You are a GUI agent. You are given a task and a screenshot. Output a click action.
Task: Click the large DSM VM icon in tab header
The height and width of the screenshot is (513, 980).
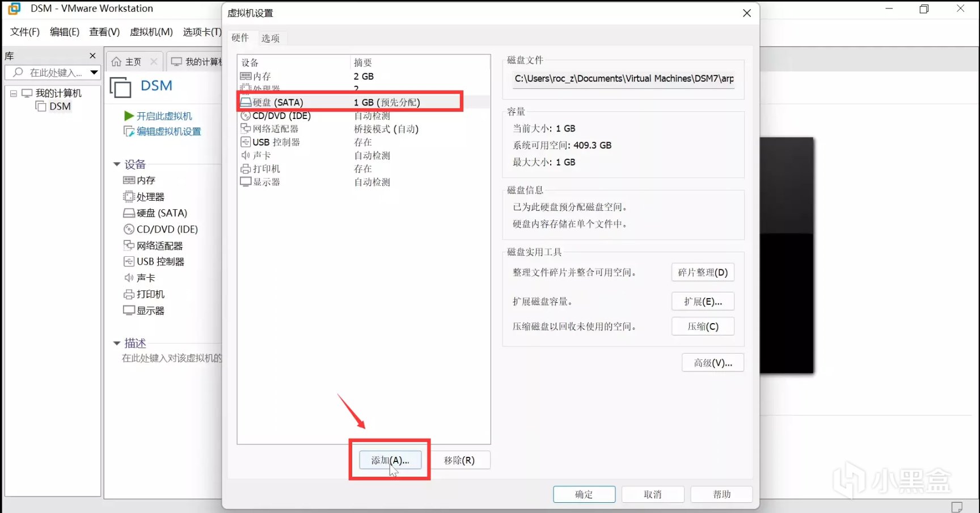[x=120, y=87]
